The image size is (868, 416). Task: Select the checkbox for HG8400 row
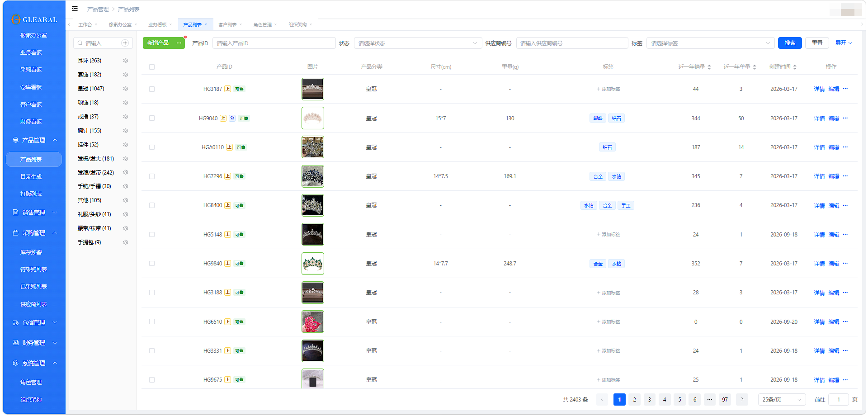152,205
